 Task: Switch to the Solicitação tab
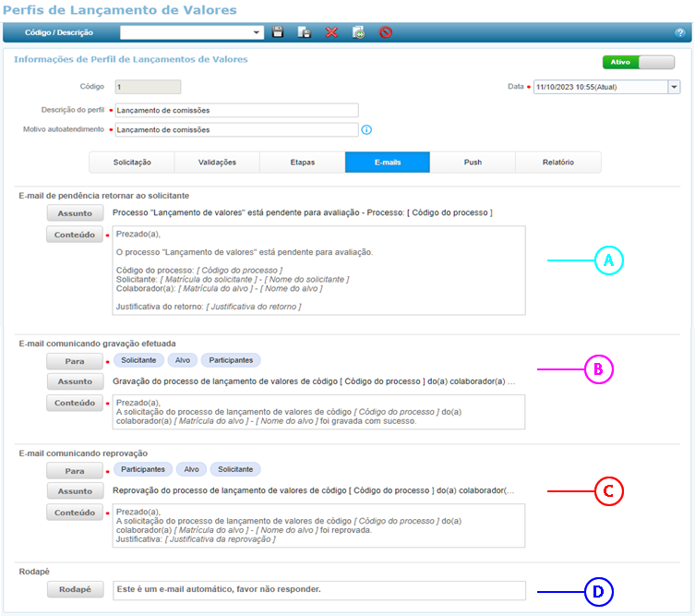pos(132,162)
